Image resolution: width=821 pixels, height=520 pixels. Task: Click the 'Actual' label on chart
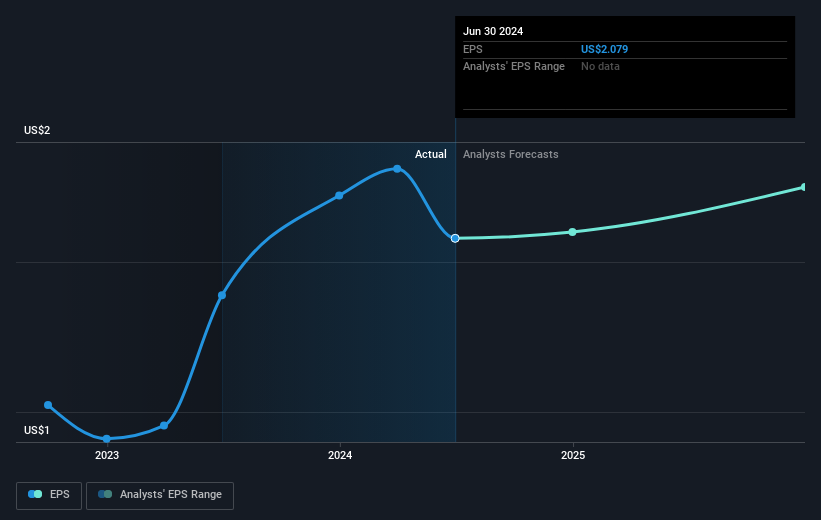coord(431,154)
